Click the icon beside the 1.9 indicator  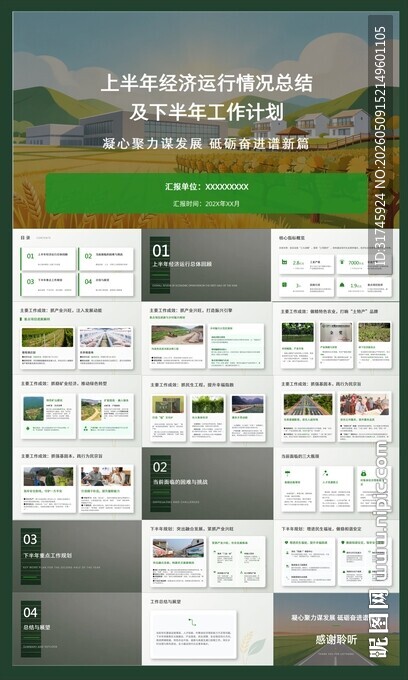tap(342, 285)
